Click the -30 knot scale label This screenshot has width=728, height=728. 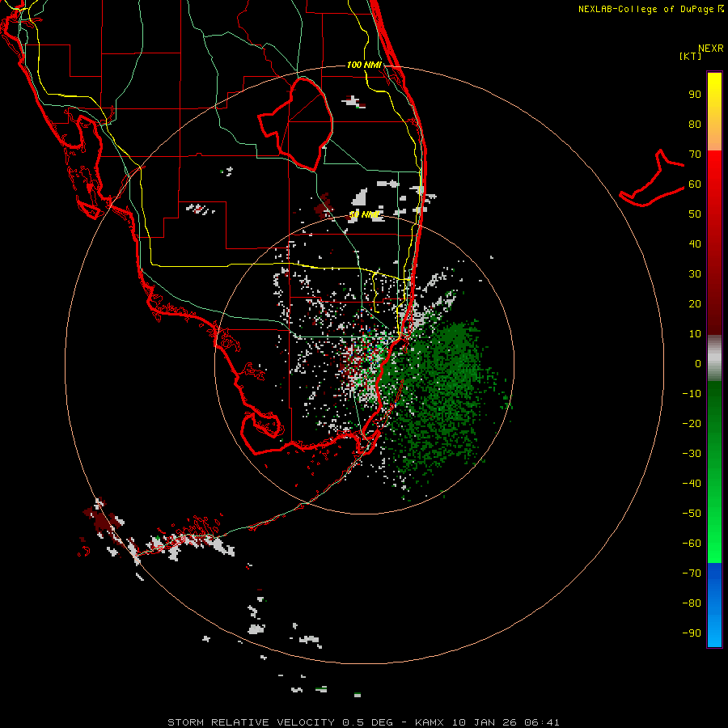click(x=692, y=454)
